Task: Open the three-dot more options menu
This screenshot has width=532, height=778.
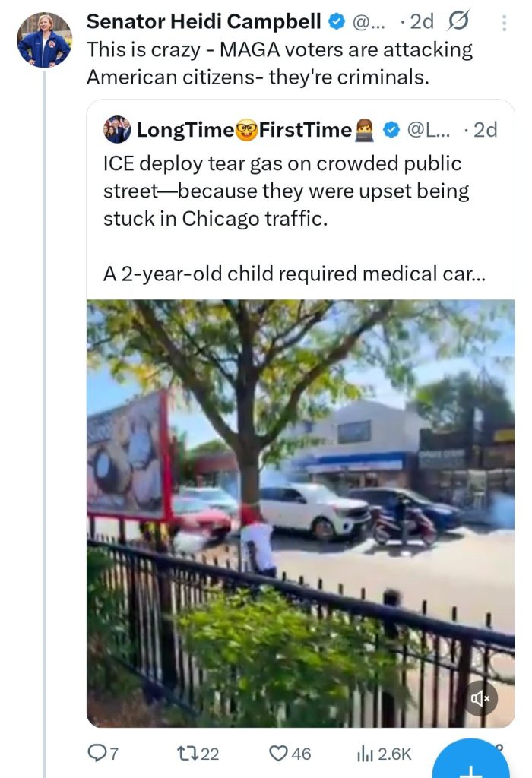Action: (504, 23)
